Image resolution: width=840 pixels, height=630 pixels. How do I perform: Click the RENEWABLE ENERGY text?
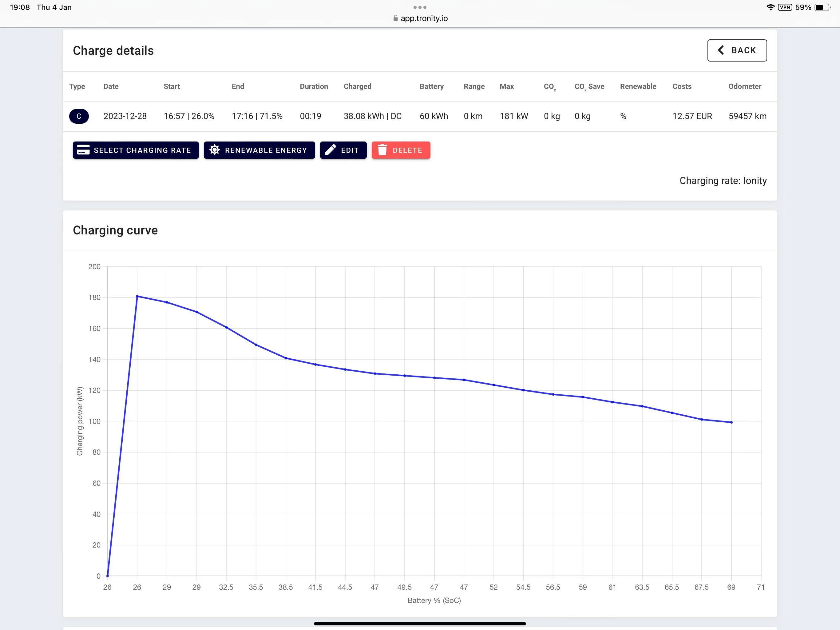pos(266,150)
